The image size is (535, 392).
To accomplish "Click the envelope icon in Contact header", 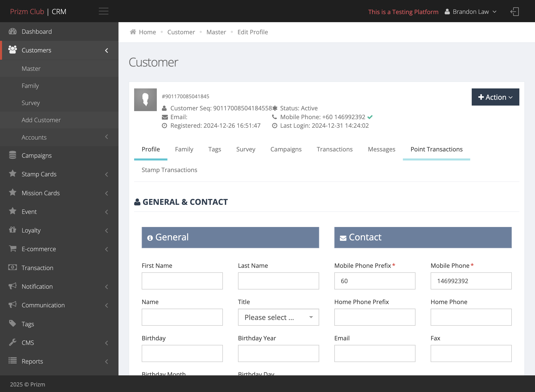I will pyautogui.click(x=343, y=238).
